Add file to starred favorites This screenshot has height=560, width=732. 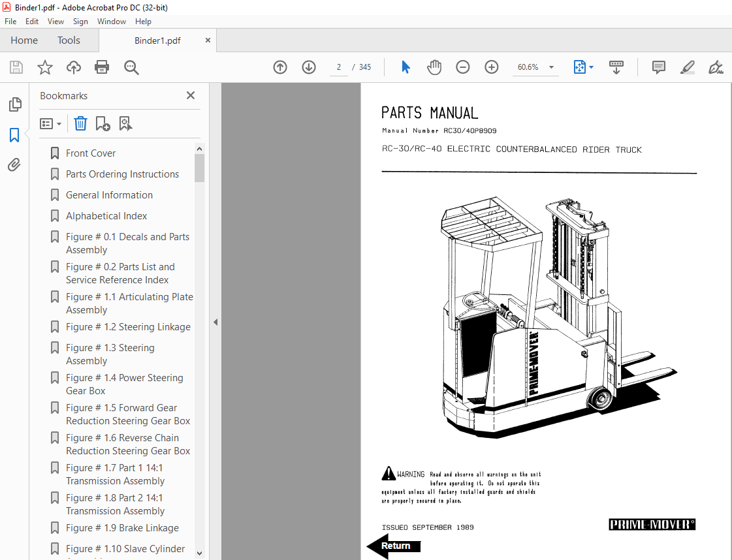pyautogui.click(x=45, y=67)
